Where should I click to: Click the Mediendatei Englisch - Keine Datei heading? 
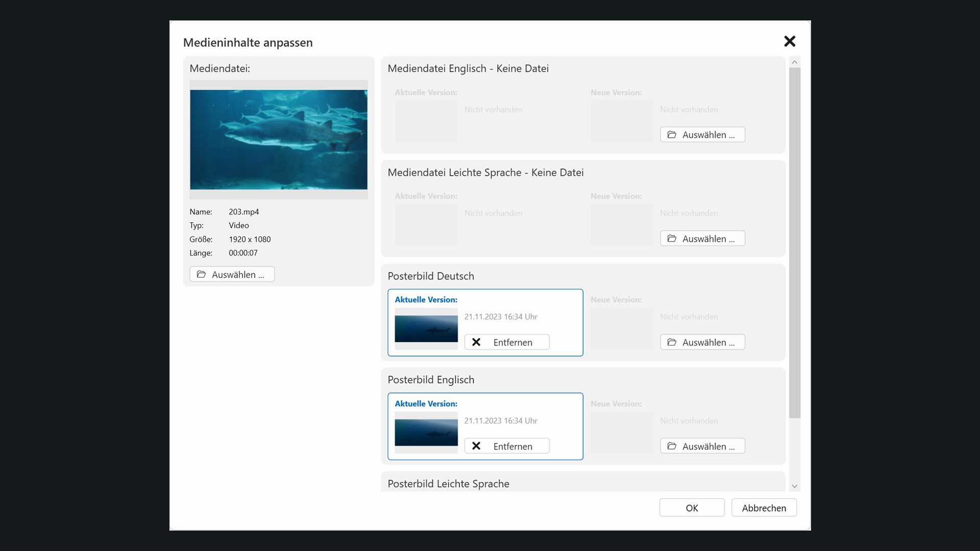click(x=468, y=69)
